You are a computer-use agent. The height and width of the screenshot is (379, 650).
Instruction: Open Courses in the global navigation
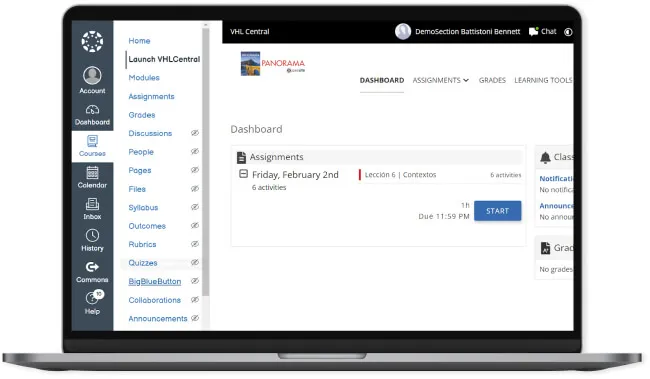[92, 146]
